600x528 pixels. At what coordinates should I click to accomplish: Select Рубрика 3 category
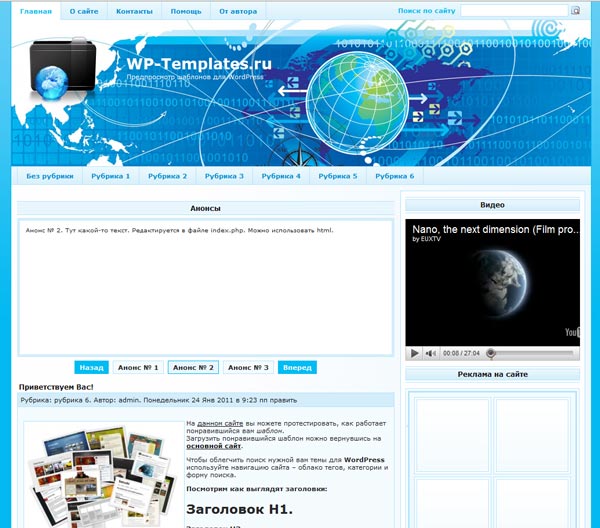click(224, 176)
